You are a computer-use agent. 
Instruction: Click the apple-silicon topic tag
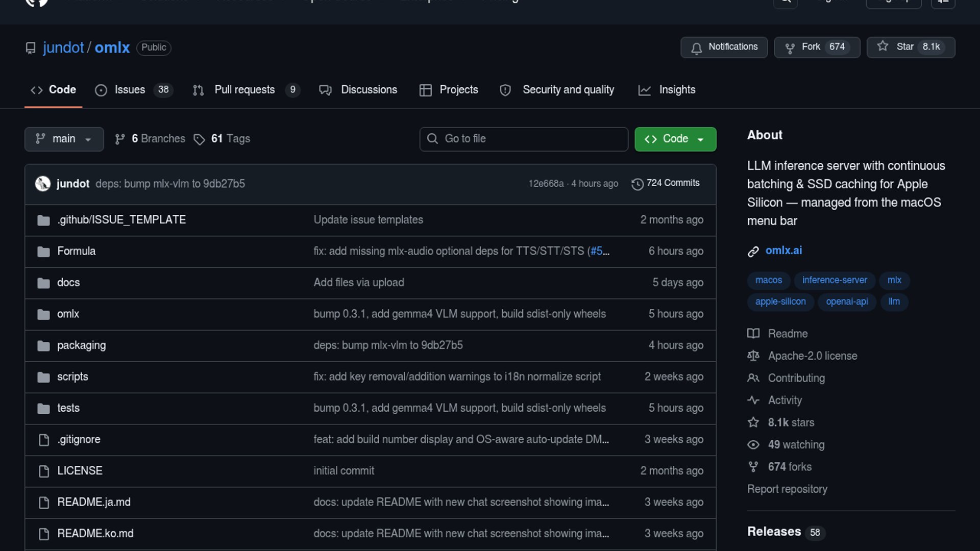pyautogui.click(x=780, y=302)
